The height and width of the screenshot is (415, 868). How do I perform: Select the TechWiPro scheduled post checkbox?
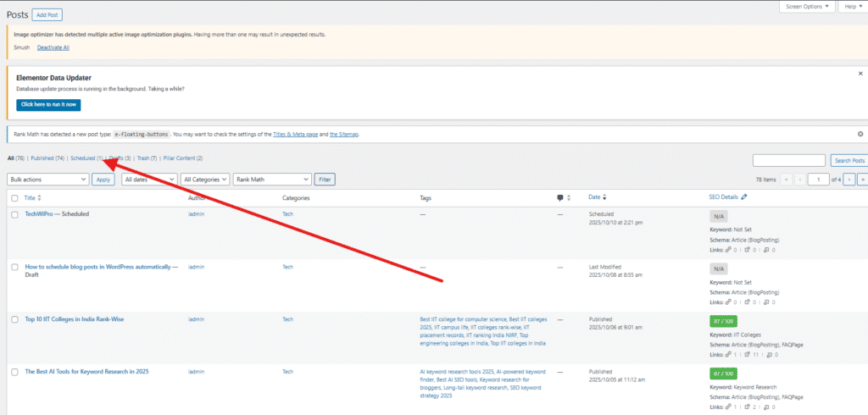coord(14,215)
